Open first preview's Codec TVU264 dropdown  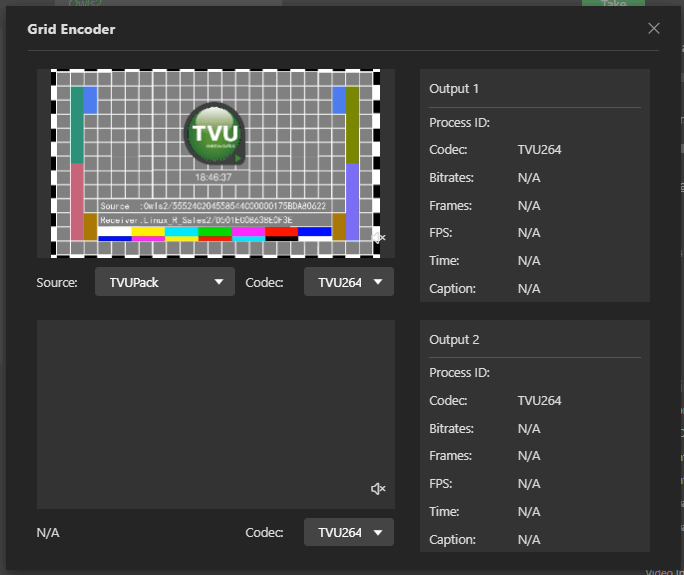[x=349, y=282]
